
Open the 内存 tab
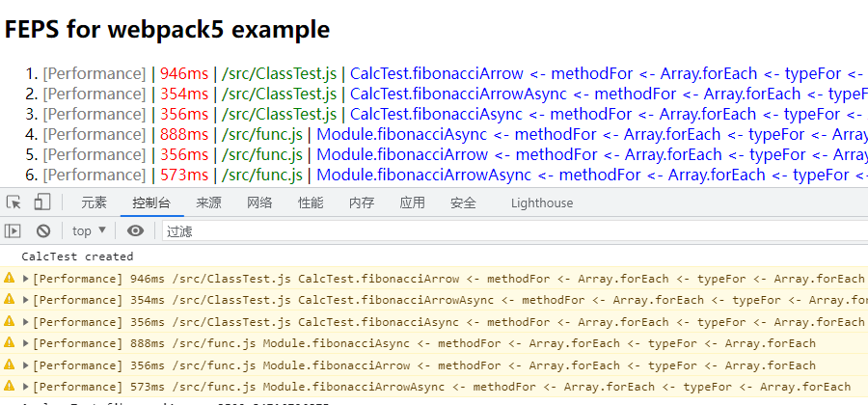coord(362,203)
